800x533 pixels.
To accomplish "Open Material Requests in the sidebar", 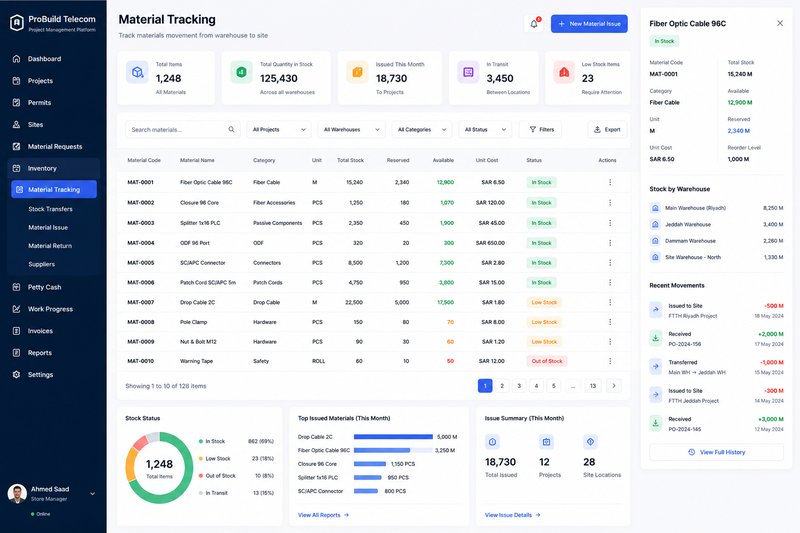I will (x=54, y=146).
